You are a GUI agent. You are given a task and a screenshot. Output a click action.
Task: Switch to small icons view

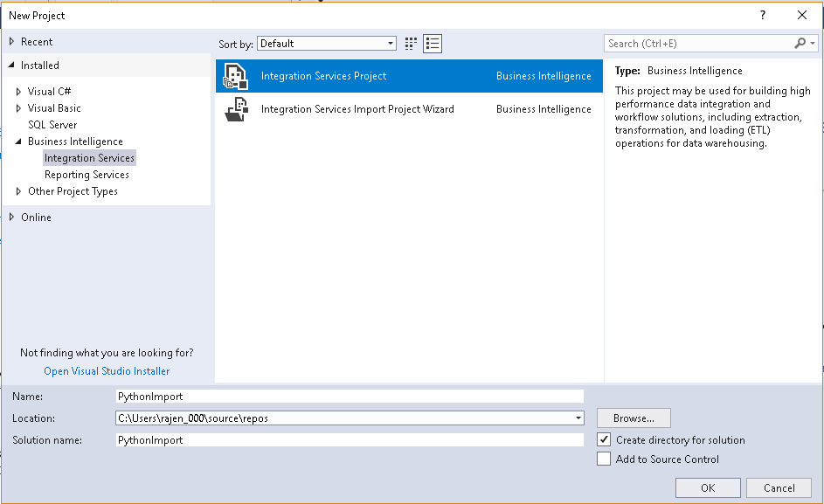click(x=411, y=44)
